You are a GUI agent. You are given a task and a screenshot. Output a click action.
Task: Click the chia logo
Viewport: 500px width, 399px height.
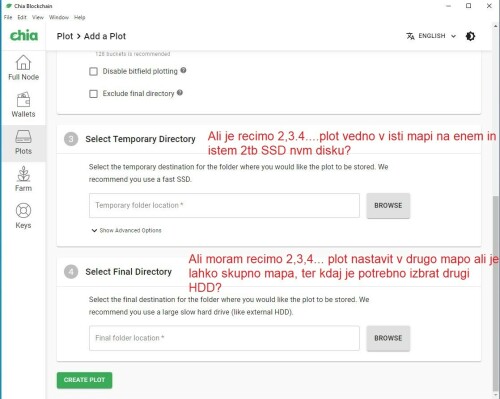point(24,35)
